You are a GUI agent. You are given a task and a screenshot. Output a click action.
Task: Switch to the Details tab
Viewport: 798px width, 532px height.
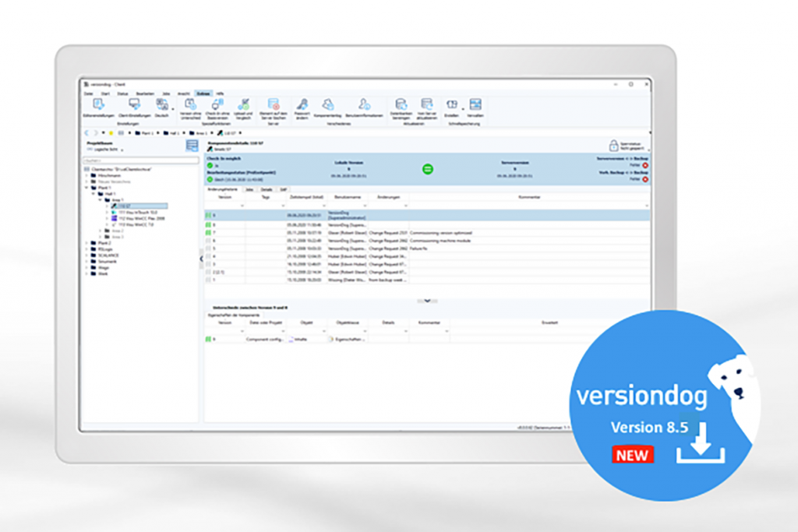click(266, 189)
